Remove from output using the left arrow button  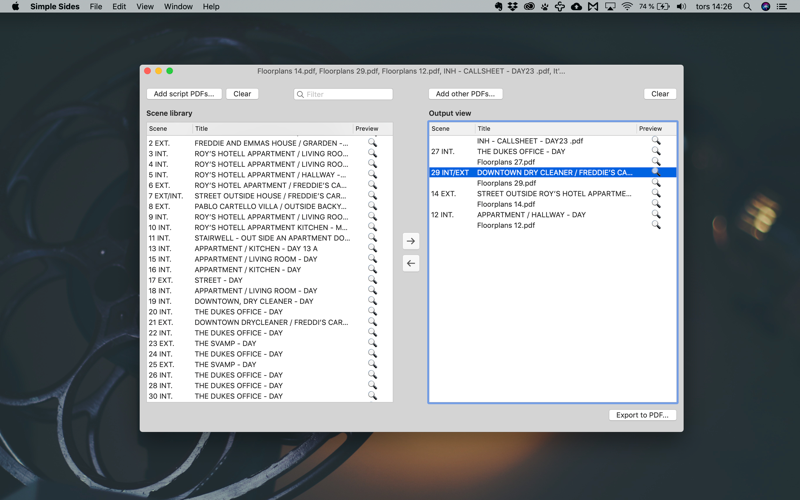pos(411,263)
